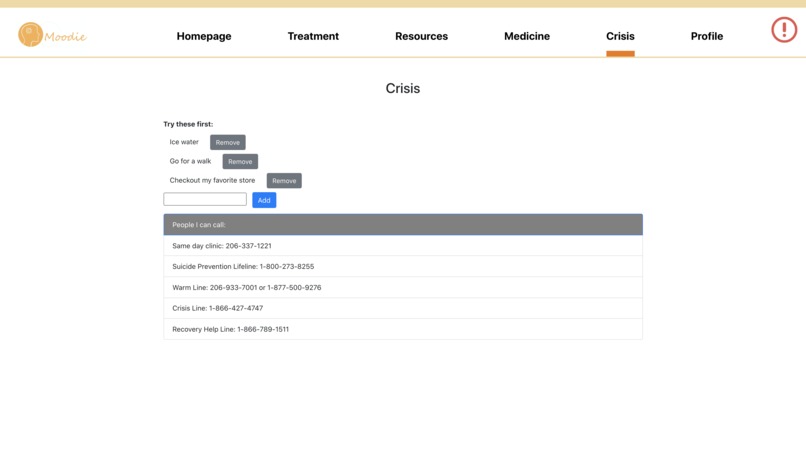Click Checkout my favorite store text
This screenshot has width=806, height=450.
click(212, 181)
